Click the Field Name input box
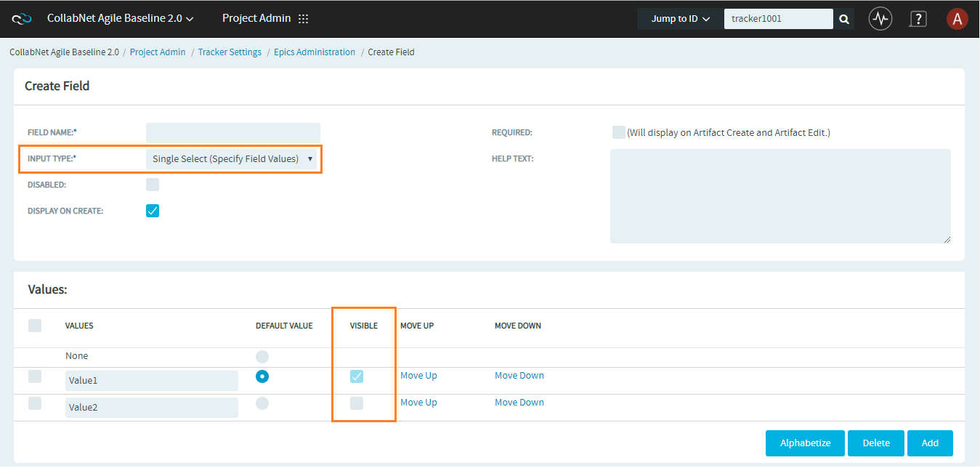The height and width of the screenshot is (468, 980). pos(233,133)
